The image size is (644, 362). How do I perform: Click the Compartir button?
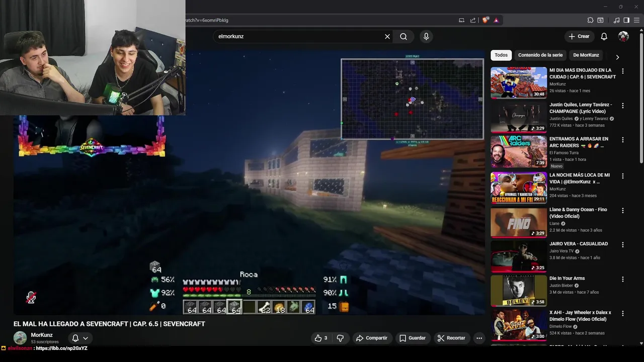point(371,338)
